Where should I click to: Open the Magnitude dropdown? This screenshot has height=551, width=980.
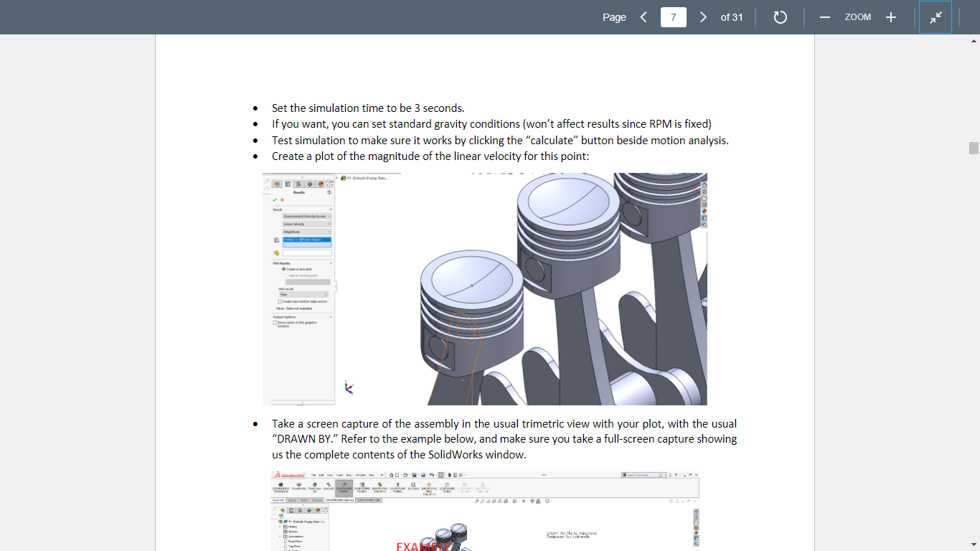329,232
